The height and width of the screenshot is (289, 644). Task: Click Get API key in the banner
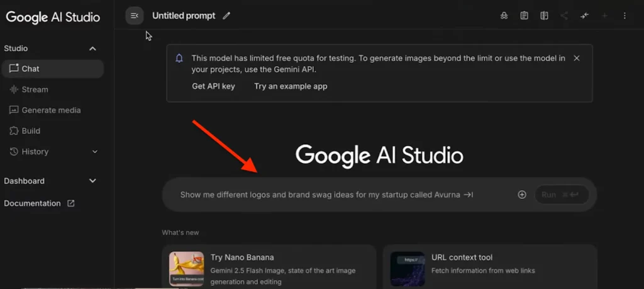pyautogui.click(x=214, y=86)
